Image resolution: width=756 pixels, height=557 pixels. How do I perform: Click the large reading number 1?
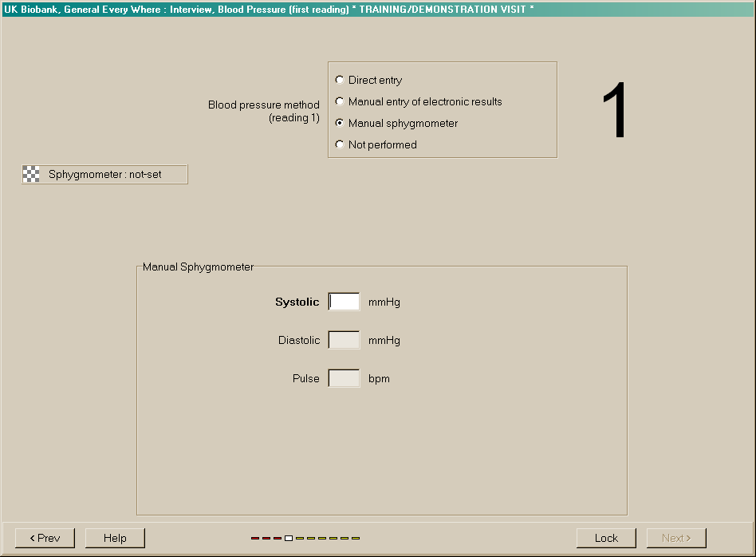point(615,112)
